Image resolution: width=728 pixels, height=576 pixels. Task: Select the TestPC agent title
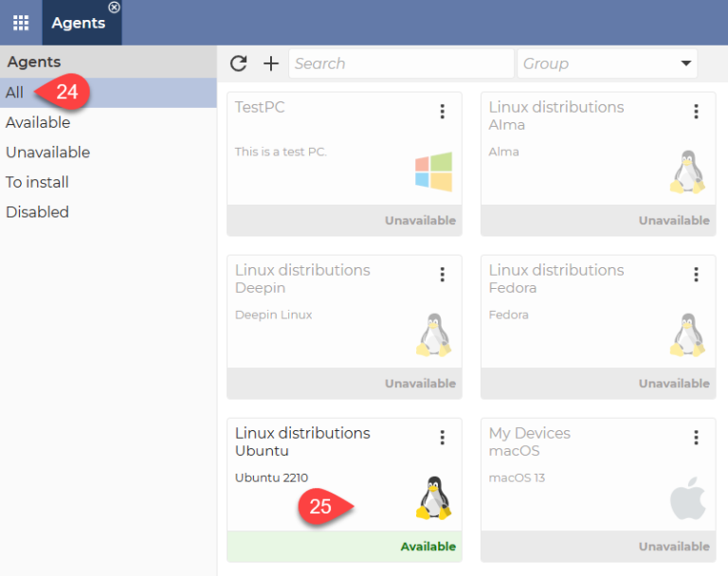point(260,107)
